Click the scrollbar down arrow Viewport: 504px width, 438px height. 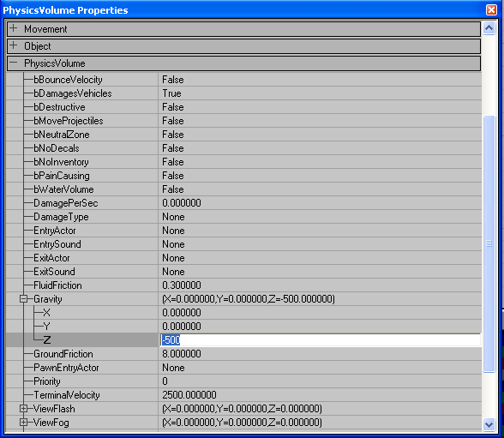pyautogui.click(x=489, y=424)
